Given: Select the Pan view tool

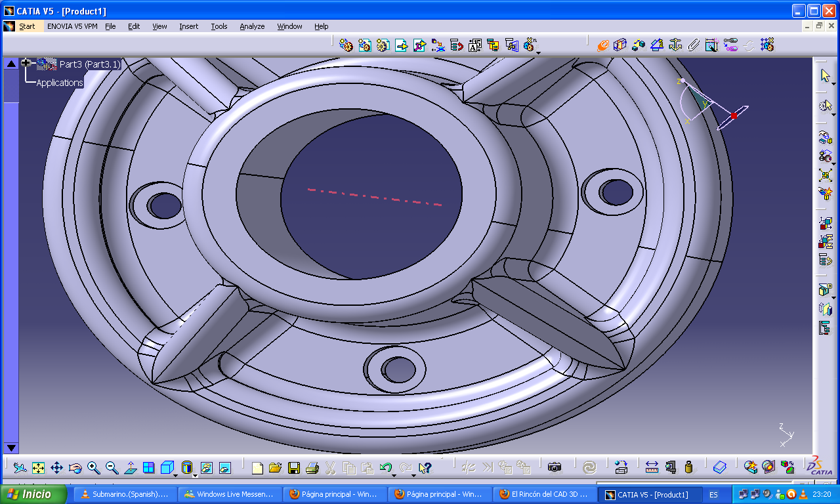Looking at the screenshot, I should click(57, 468).
